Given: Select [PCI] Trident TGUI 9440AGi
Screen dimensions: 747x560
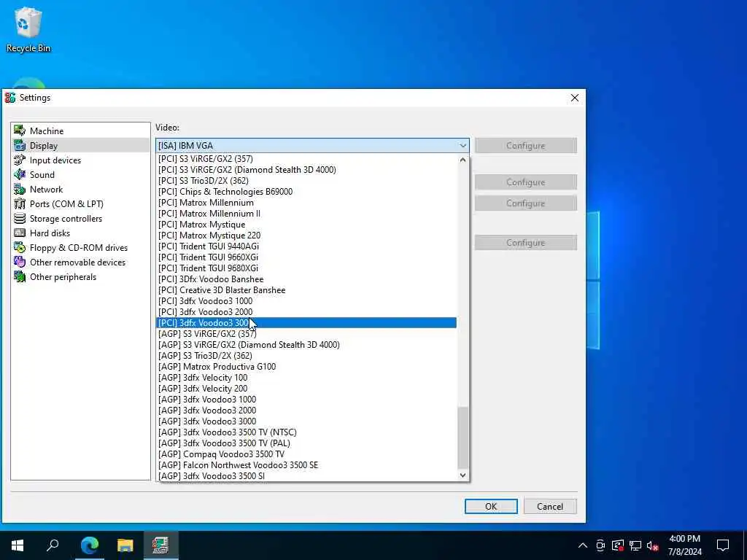Looking at the screenshot, I should pos(306,246).
